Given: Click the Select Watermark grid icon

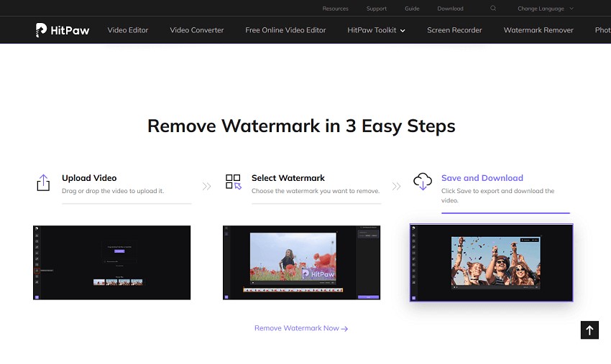Looking at the screenshot, I should 234,182.
